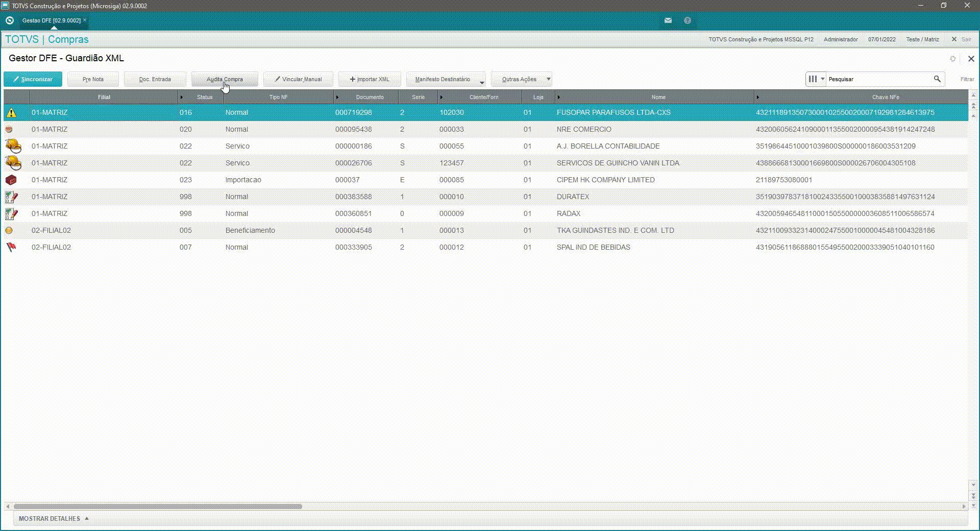Click the gear settings icon near Gestor DFE title
Image resolution: width=980 pixels, height=531 pixels.
[x=952, y=59]
